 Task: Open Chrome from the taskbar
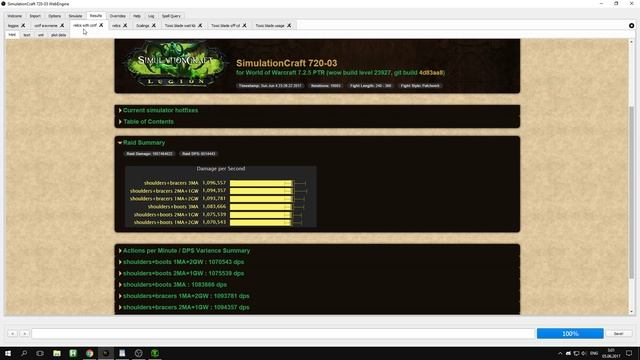coord(89,353)
